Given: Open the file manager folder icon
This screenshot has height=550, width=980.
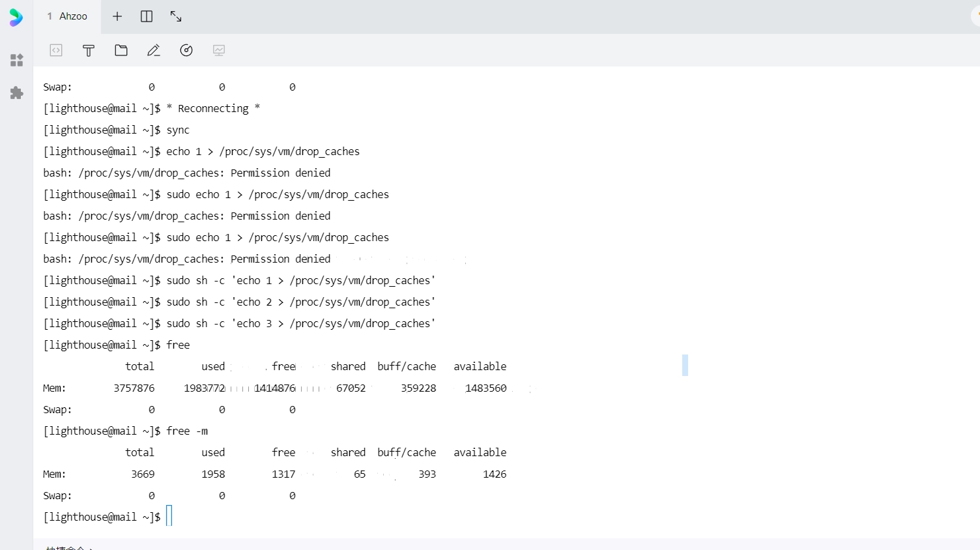Looking at the screenshot, I should (121, 50).
